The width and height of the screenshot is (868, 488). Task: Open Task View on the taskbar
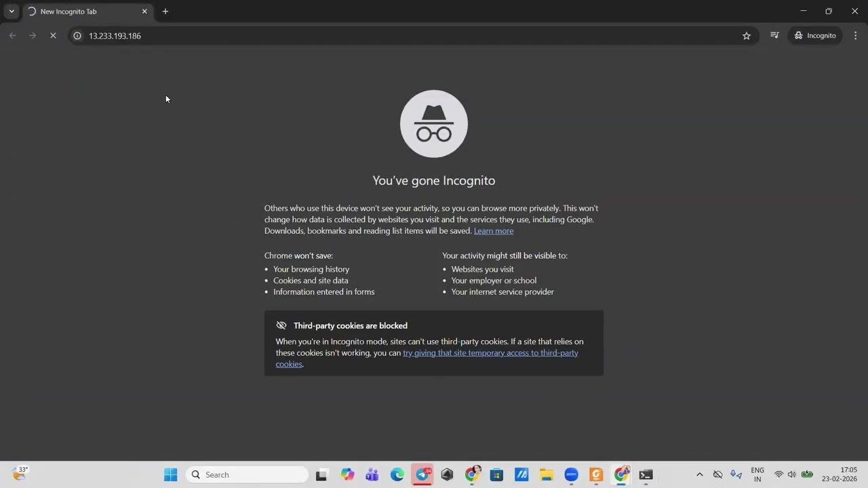point(321,475)
